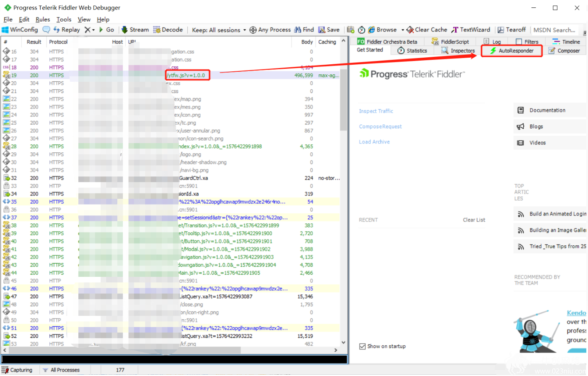Open the Remove sessions X dropdown arrow
588x376 pixels.
(93, 30)
